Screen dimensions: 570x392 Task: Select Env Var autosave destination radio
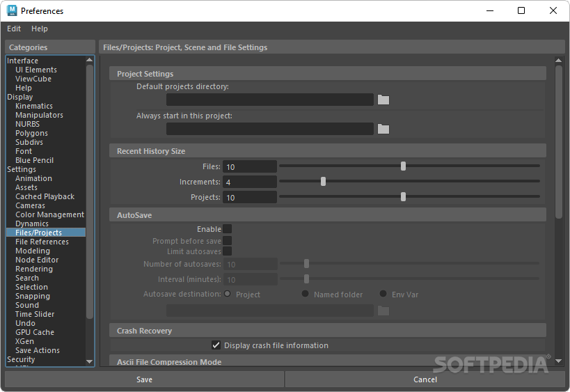(383, 293)
